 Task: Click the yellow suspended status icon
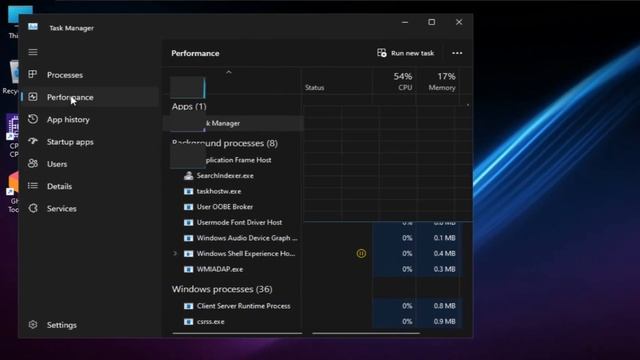[x=361, y=253]
